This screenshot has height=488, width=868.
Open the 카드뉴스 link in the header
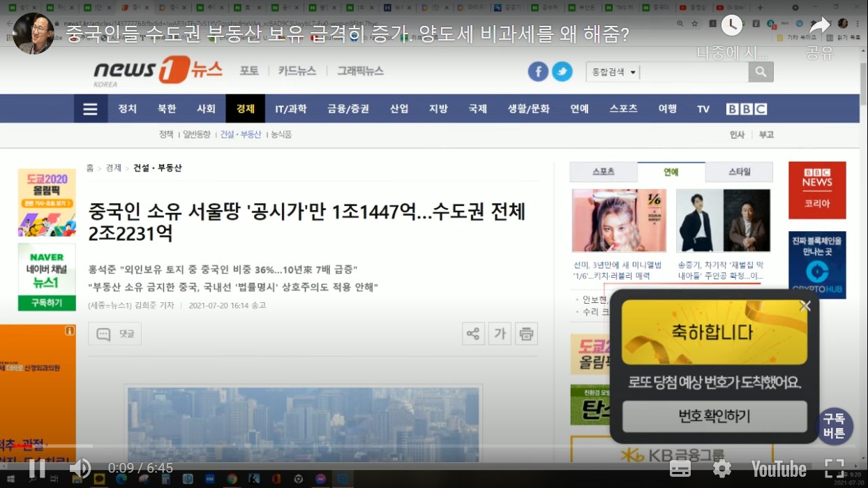coord(297,71)
